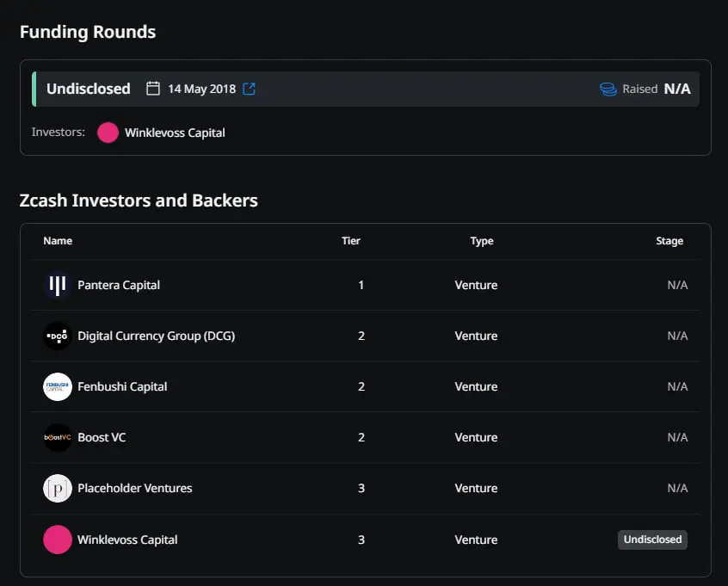Sort by the Tier column header
This screenshot has width=728, height=586.
[351, 241]
